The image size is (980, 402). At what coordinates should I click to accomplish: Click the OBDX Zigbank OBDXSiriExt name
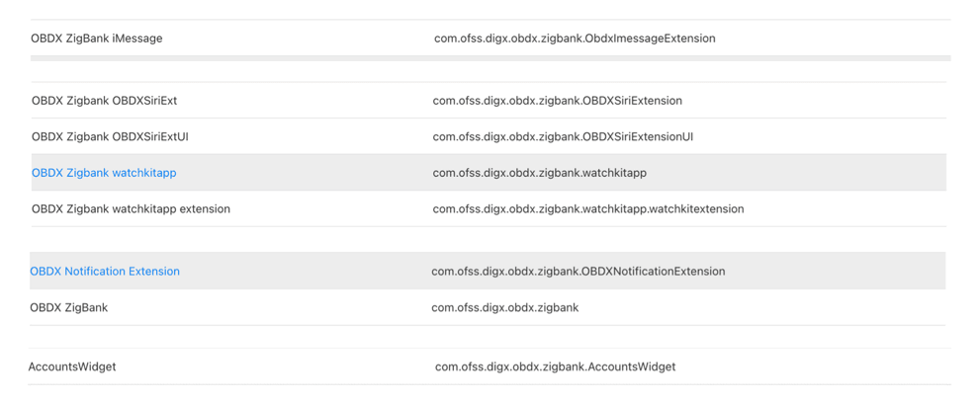[x=104, y=101]
